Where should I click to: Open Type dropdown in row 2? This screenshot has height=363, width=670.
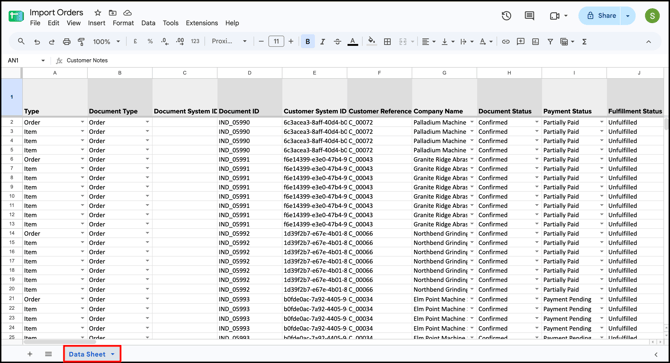point(82,122)
